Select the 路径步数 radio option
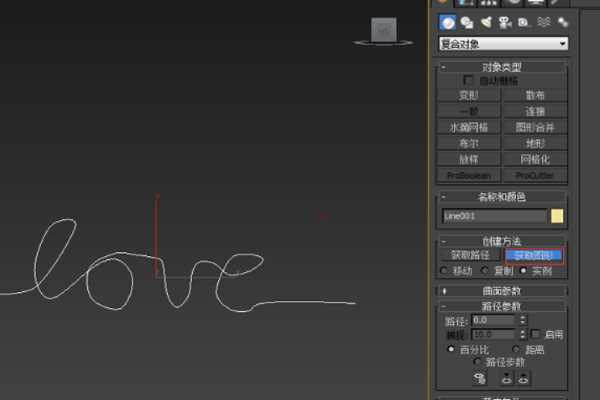600x400 pixels. click(x=477, y=361)
